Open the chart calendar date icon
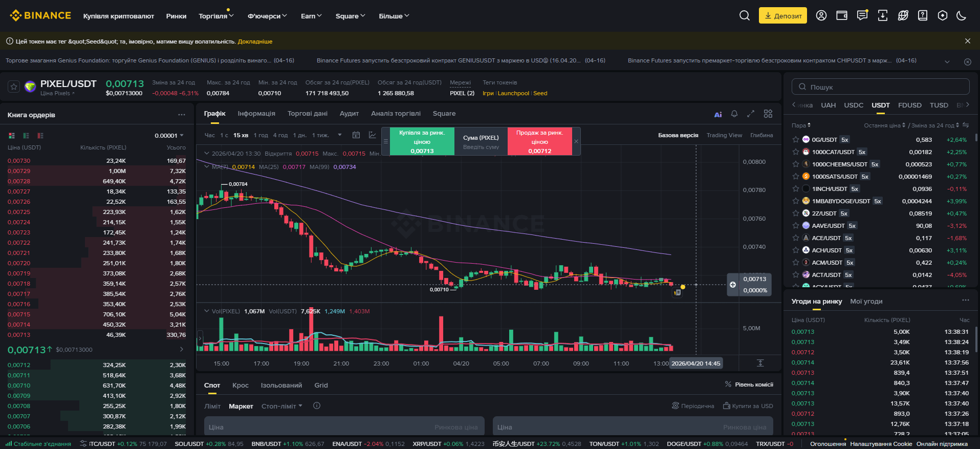Viewport: 980px width, 449px height. coord(356,135)
